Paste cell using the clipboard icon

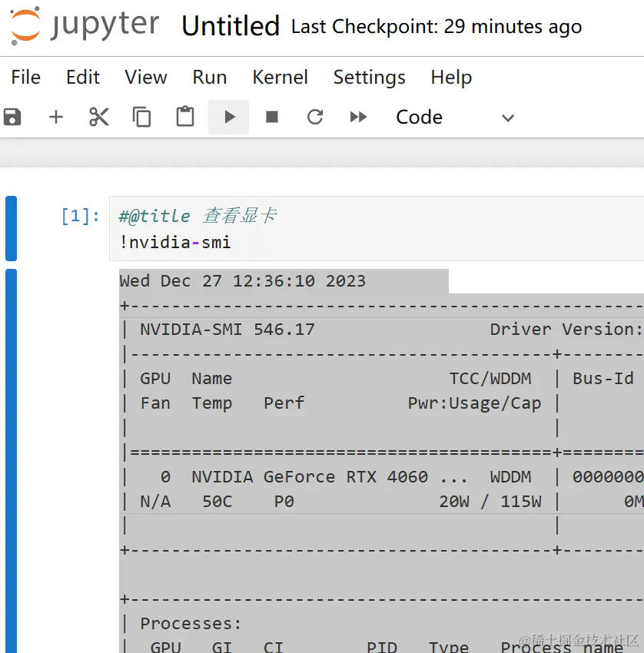[185, 117]
